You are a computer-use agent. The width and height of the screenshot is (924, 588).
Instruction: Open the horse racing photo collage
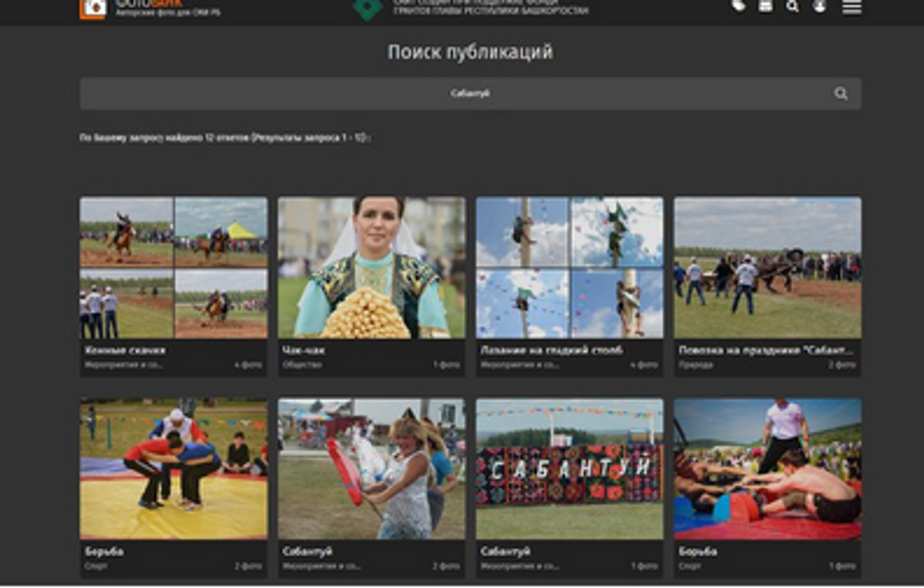[x=174, y=267]
